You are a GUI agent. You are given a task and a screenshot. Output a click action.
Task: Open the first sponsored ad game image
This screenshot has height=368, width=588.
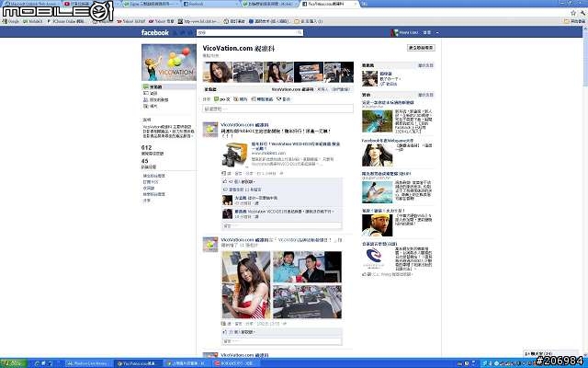pos(378,121)
